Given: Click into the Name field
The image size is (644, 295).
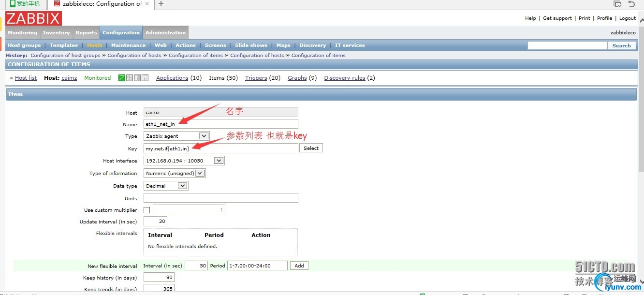Looking at the screenshot, I should 221,124.
